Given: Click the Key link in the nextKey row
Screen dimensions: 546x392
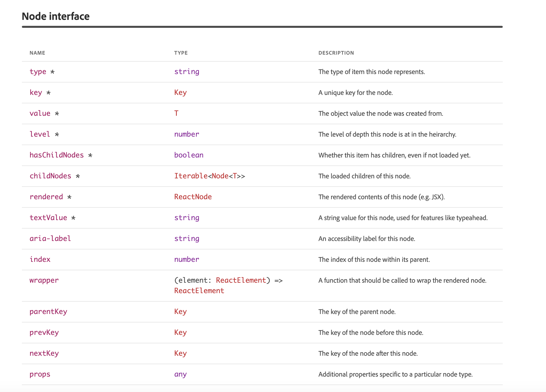Looking at the screenshot, I should (180, 353).
